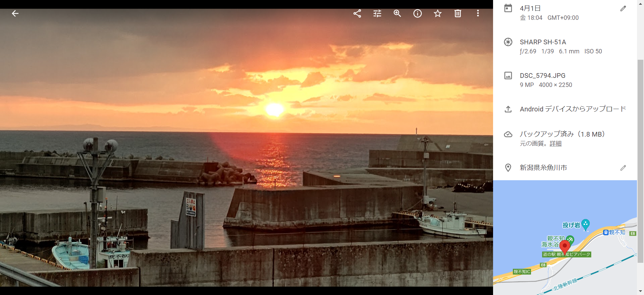Click the 親不知IC label on map
The width and height of the screenshot is (644, 295).
(x=522, y=272)
